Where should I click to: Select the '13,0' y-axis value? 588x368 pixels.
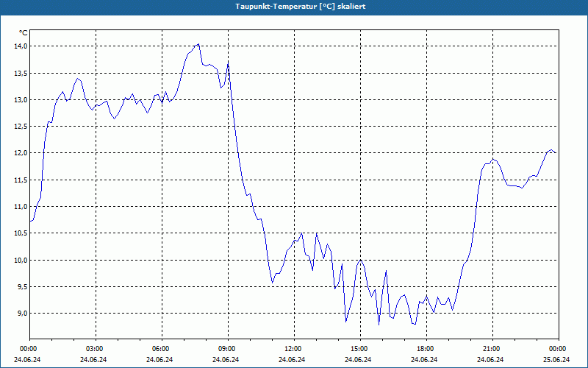point(21,100)
